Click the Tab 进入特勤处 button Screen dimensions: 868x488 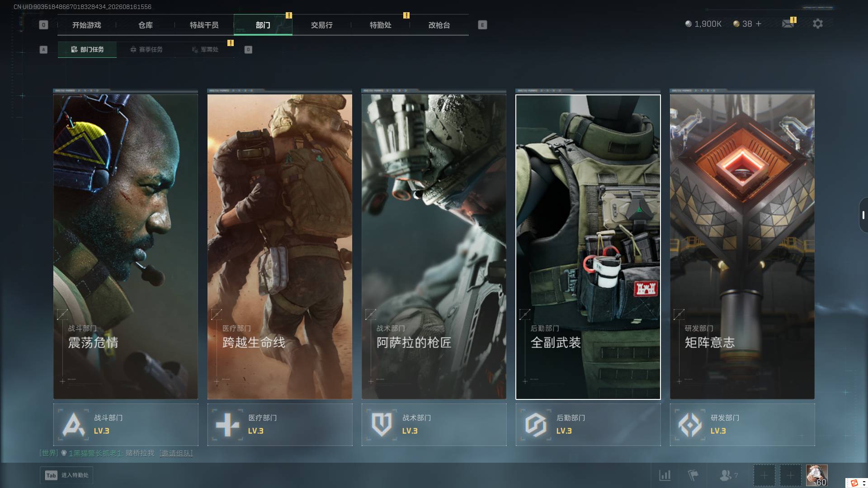pos(67,475)
